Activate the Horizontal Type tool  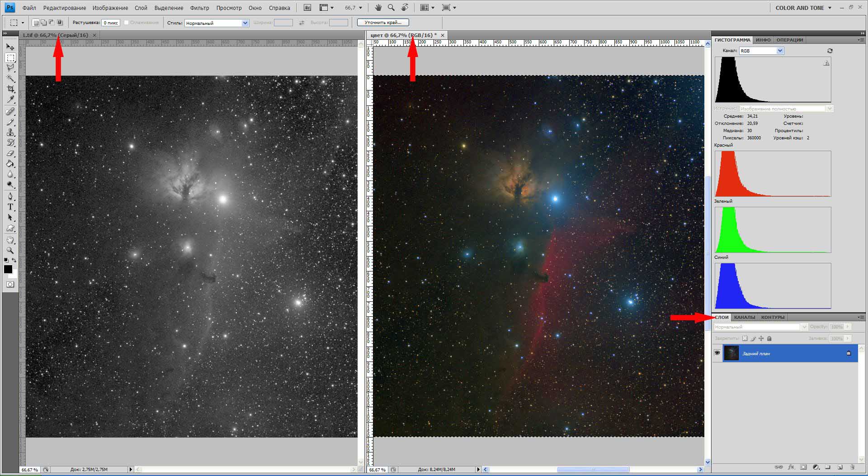[10, 207]
